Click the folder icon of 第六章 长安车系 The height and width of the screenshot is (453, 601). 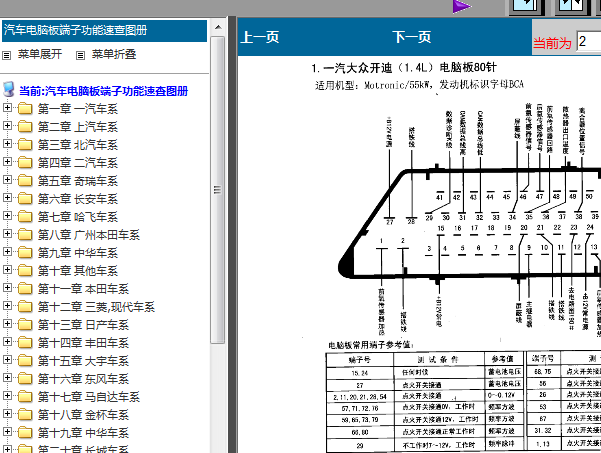pyautogui.click(x=25, y=199)
